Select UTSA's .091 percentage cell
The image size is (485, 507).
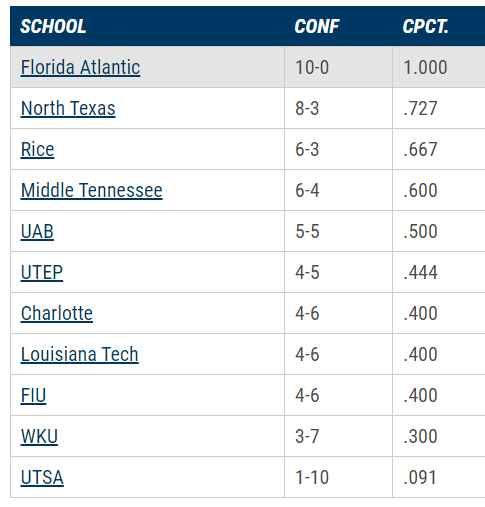pos(439,477)
